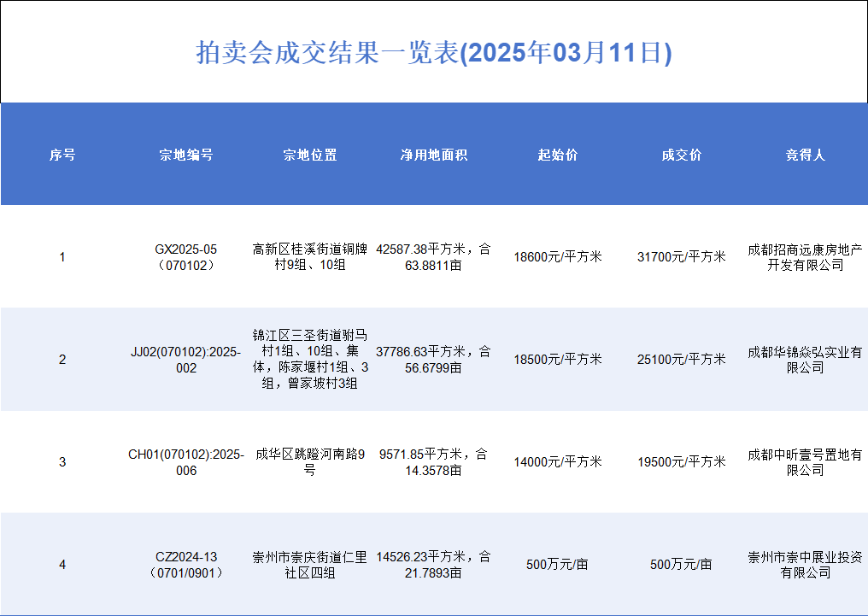Select the JJ02(070102):2025-002 parcel cell
This screenshot has height=616, width=868.
[186, 360]
